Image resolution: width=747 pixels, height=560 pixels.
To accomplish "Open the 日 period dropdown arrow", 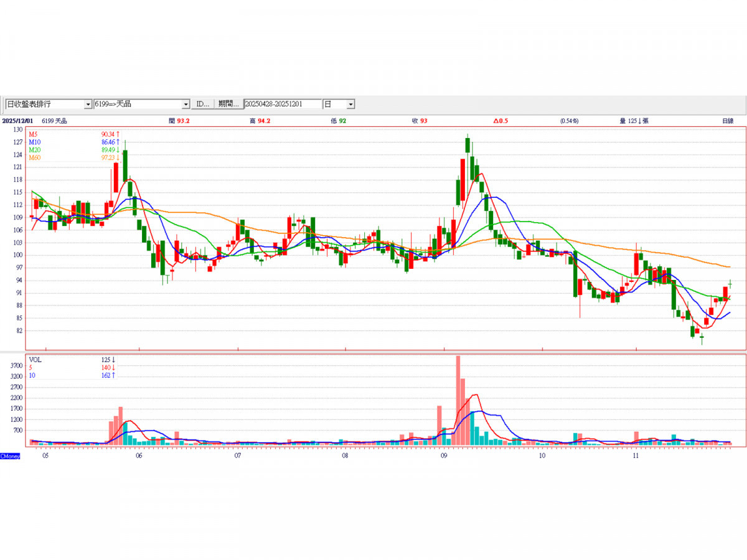I will 350,104.
